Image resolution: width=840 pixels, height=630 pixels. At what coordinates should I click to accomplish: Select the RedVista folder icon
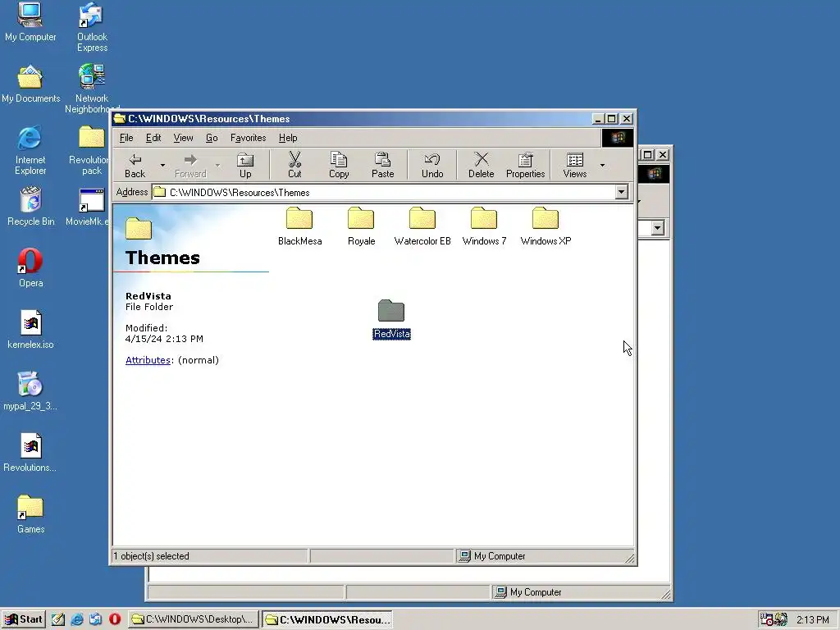(x=391, y=311)
